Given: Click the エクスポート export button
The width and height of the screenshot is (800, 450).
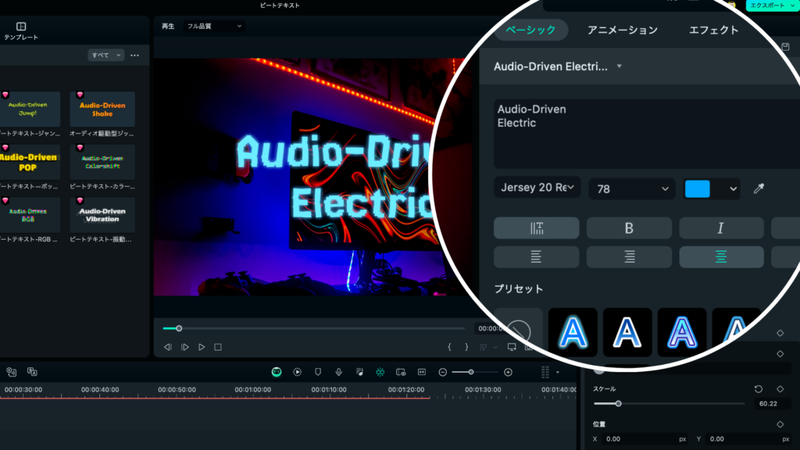Looking at the screenshot, I should point(770,5).
